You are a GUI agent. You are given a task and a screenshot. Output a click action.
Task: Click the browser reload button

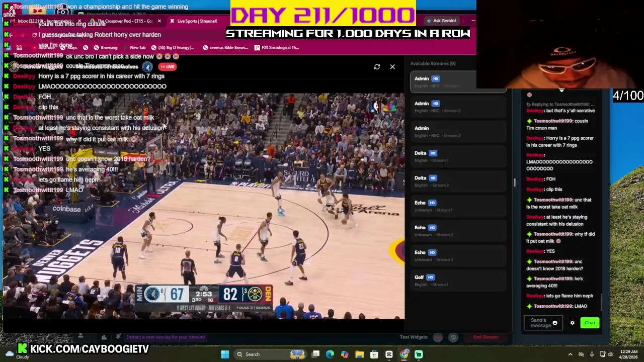point(34,35)
